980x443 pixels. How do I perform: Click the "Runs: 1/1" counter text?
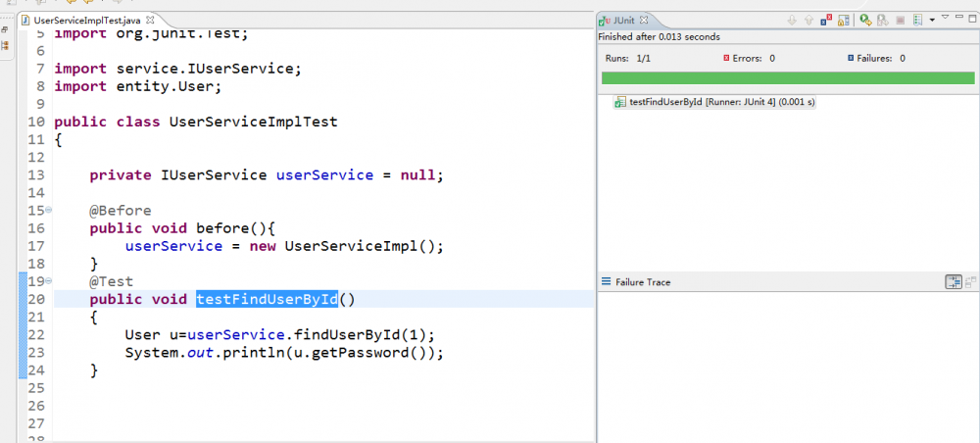(628, 58)
